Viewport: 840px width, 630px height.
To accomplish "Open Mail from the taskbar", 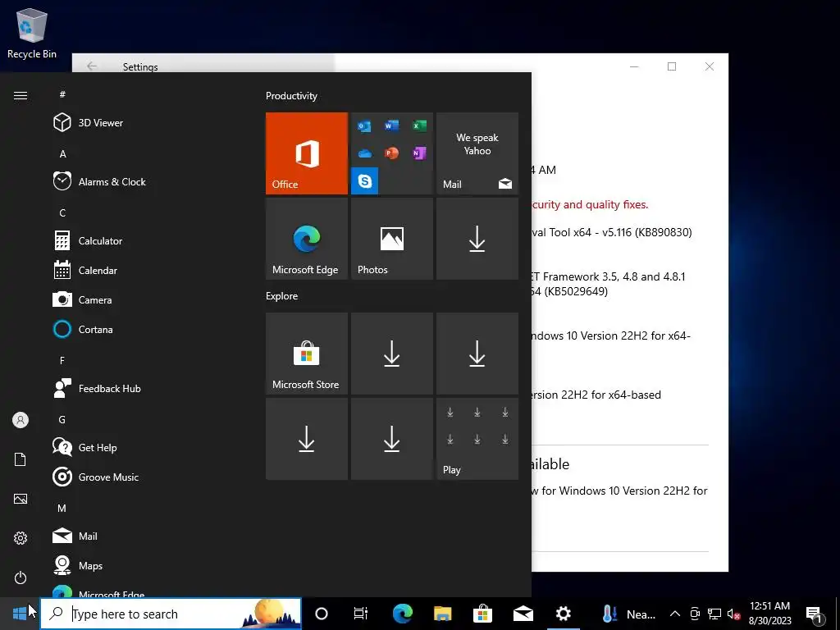I will point(523,614).
